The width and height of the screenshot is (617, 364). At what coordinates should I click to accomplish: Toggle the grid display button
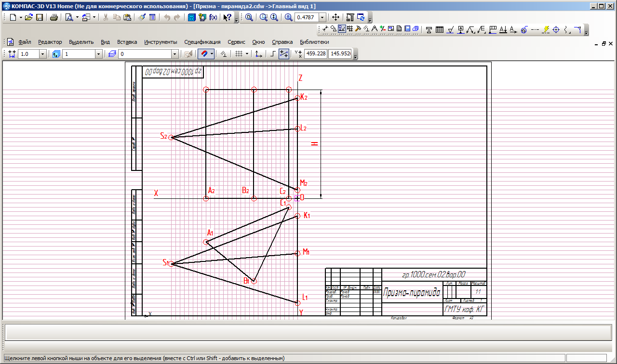(239, 54)
